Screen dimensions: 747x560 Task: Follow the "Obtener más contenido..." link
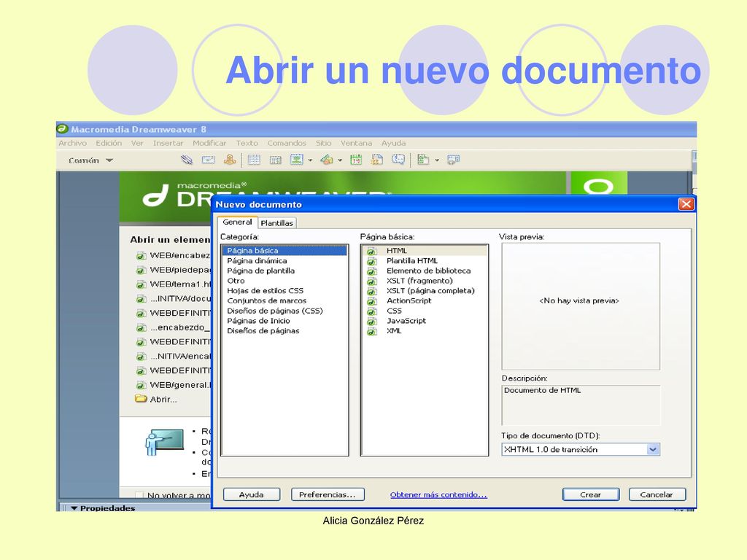(x=438, y=495)
